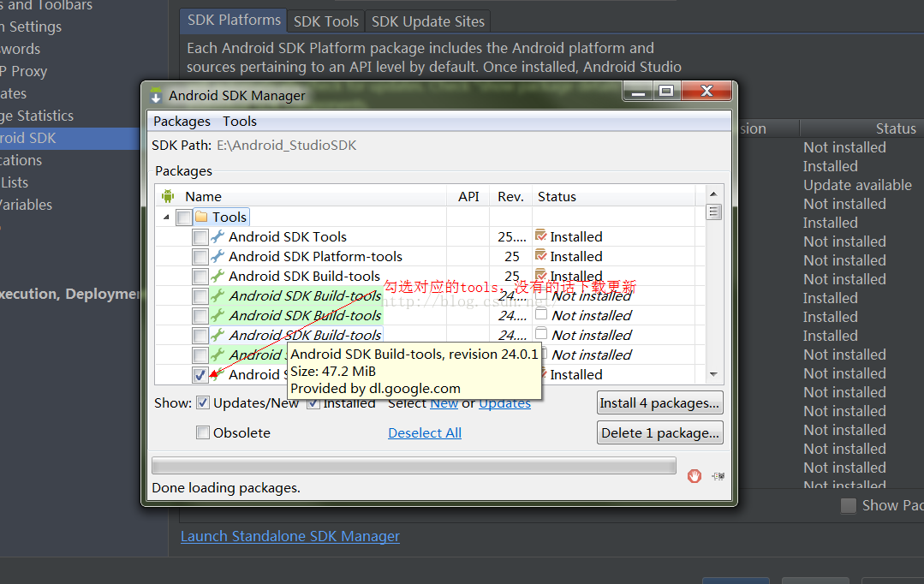The height and width of the screenshot is (584, 924).
Task: Select the Android SDK Platform-tools row name
Action: (x=315, y=257)
